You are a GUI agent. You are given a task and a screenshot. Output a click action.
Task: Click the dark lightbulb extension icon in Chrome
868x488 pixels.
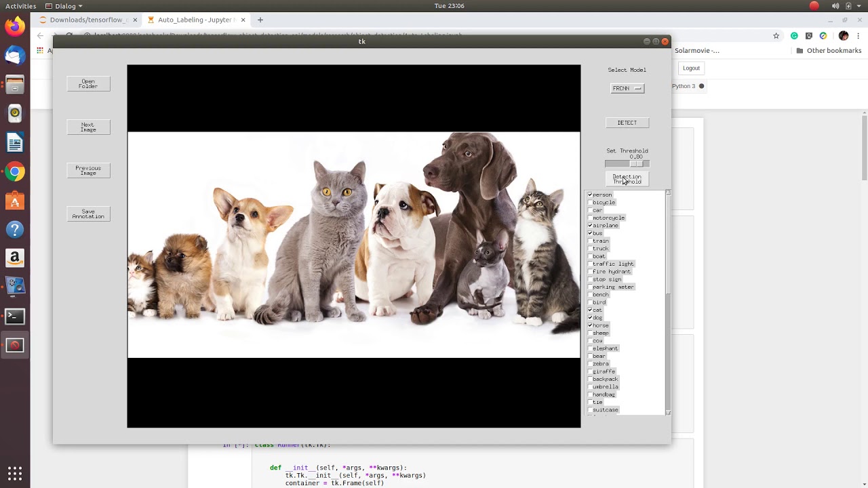coord(809,36)
